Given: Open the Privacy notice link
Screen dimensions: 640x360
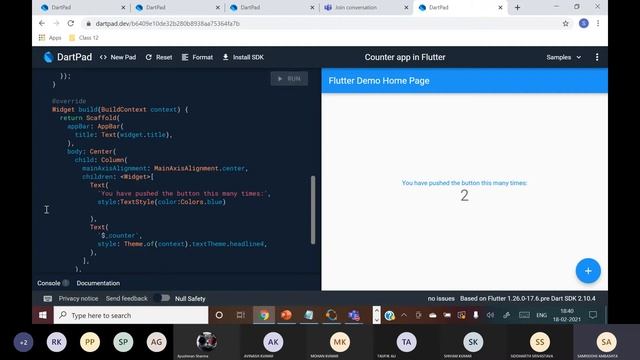Looking at the screenshot, I should 78,298.
